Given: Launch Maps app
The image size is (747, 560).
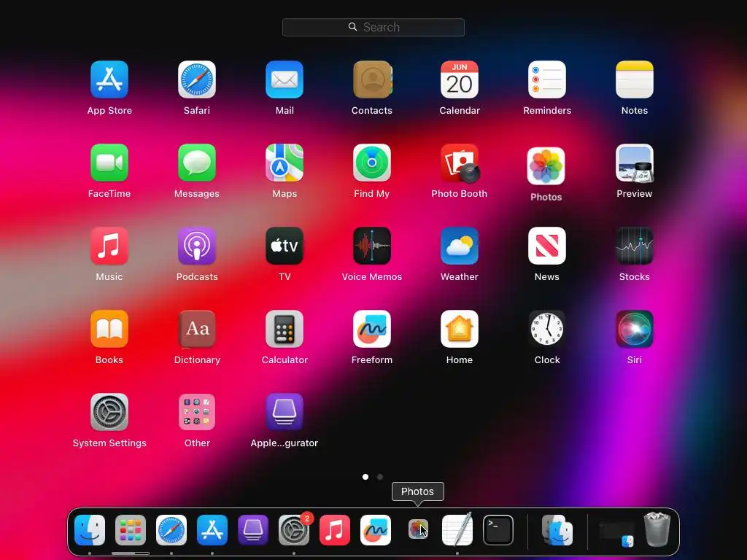Looking at the screenshot, I should pyautogui.click(x=285, y=163).
